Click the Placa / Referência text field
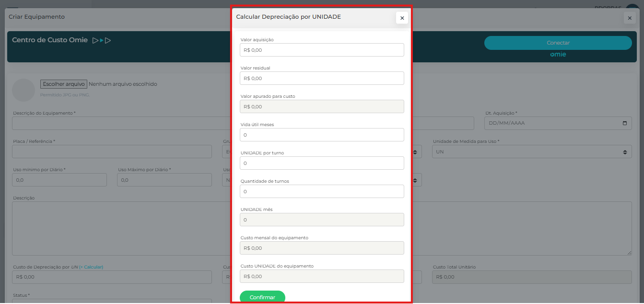644x304 pixels. coord(112,152)
